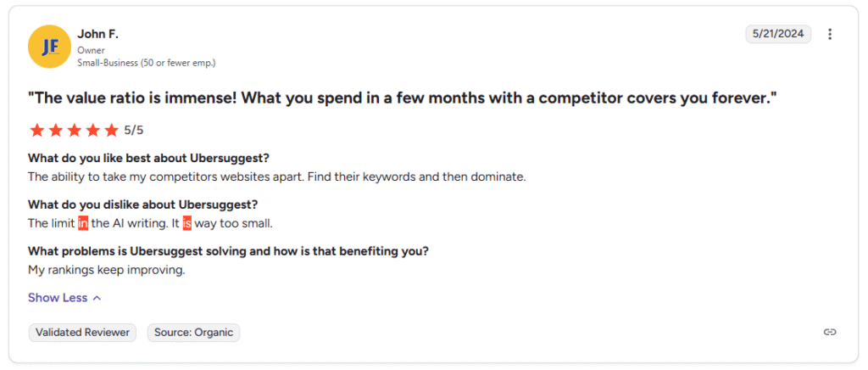
Task: Select the second rating star
Action: pos(55,130)
